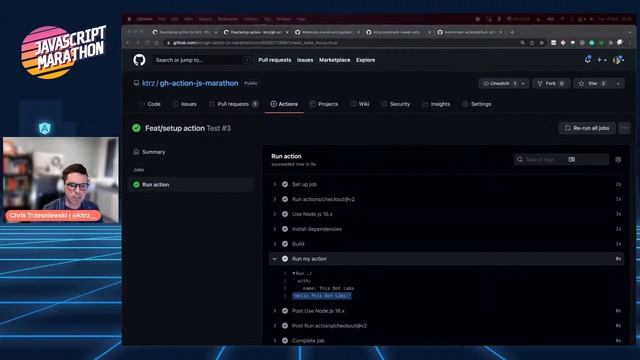The image size is (640, 360).
Task: Switch to the Insights tab
Action: (436, 104)
